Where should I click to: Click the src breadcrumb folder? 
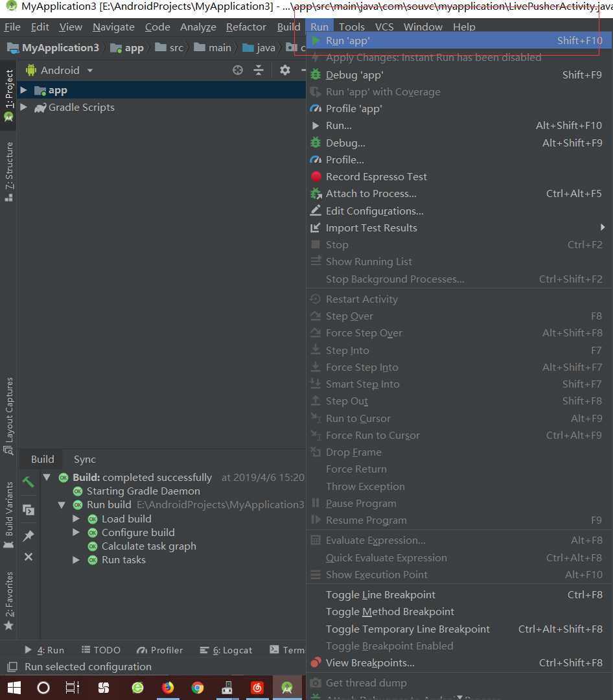tap(169, 48)
